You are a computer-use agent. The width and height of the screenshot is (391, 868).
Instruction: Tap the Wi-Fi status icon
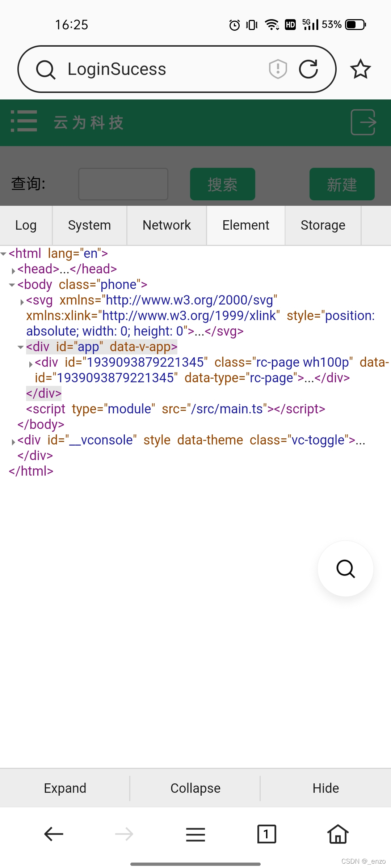(272, 25)
